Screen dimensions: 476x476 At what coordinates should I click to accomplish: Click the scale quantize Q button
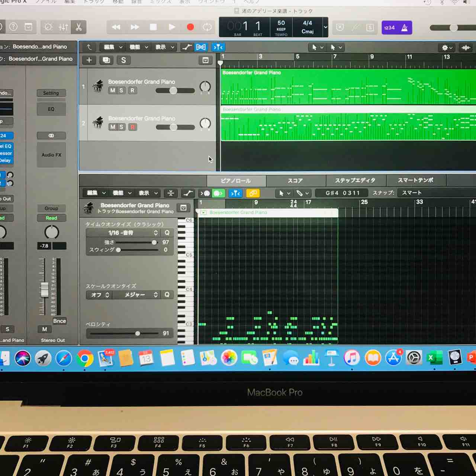tap(167, 295)
